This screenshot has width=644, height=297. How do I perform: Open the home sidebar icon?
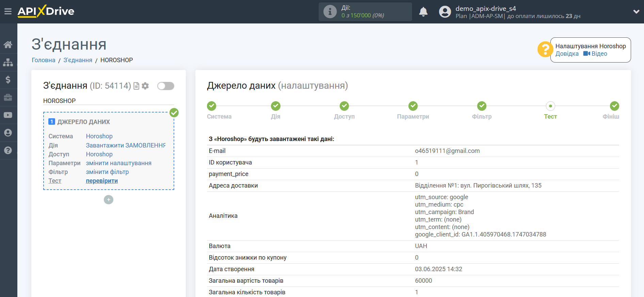8,45
